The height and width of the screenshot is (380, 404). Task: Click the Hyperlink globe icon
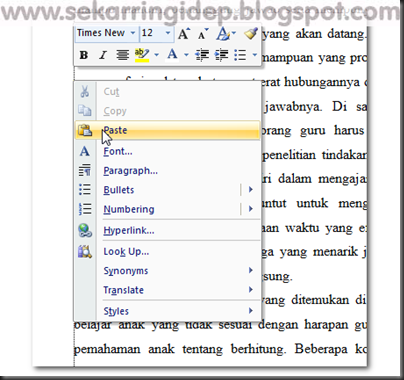coord(85,230)
